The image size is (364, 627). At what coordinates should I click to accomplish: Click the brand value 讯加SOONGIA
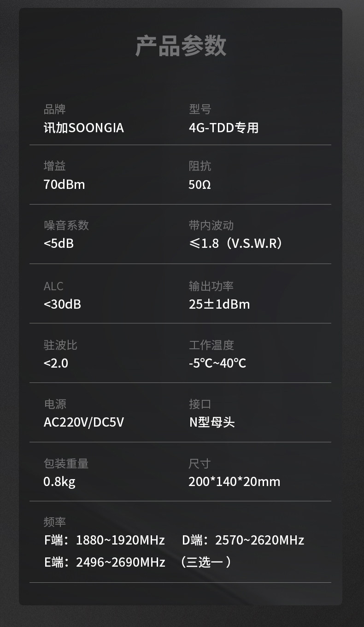pos(83,128)
